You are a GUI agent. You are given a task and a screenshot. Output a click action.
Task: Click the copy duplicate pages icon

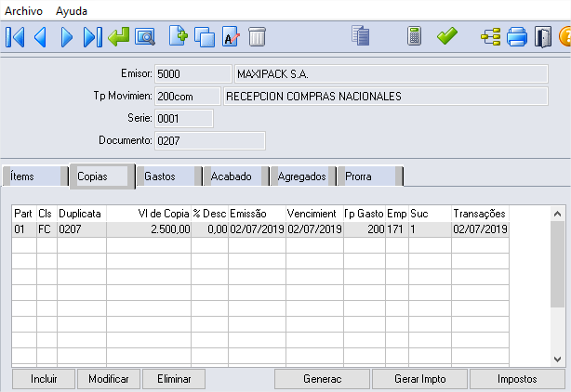205,37
